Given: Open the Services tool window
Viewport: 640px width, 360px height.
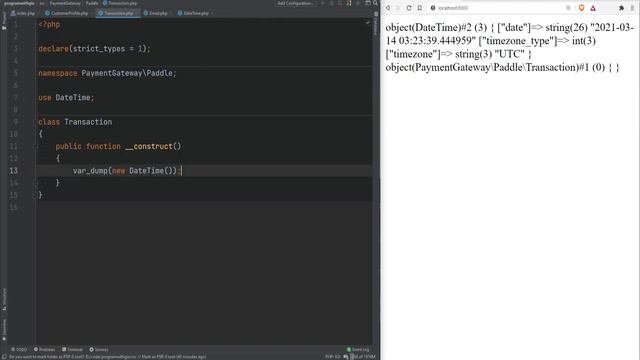Looking at the screenshot, I should (99, 349).
